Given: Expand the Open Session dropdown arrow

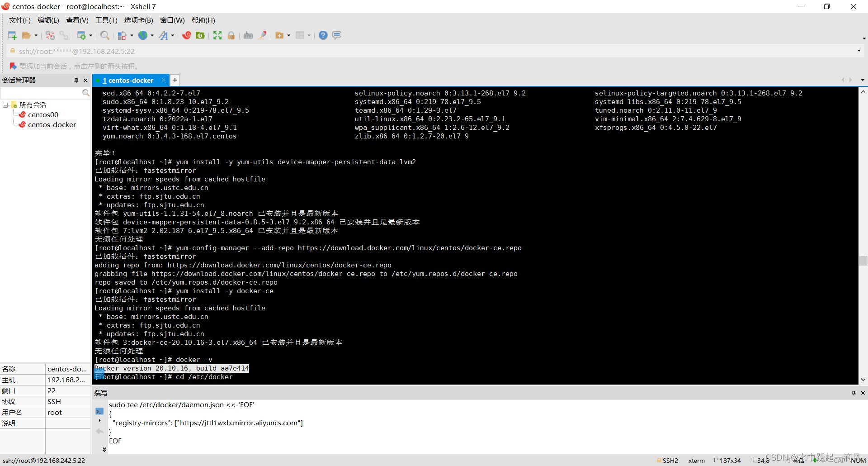Looking at the screenshot, I should pos(36,35).
